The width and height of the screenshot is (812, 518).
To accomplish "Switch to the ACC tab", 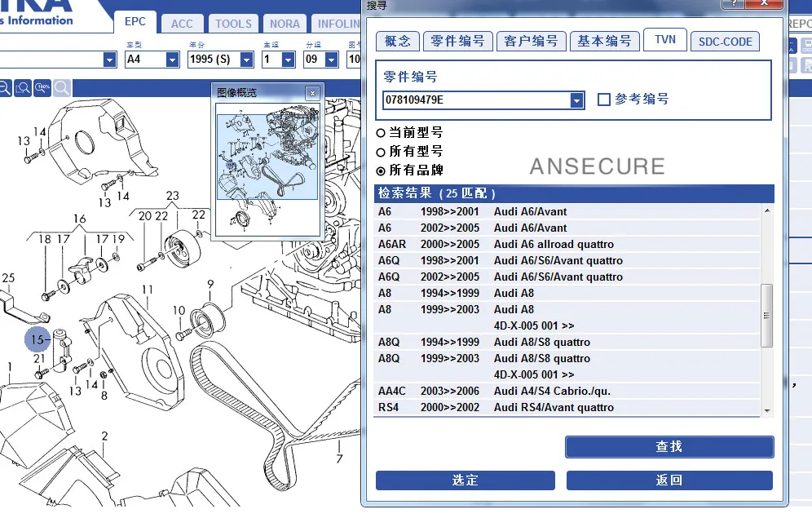I will pyautogui.click(x=182, y=24).
